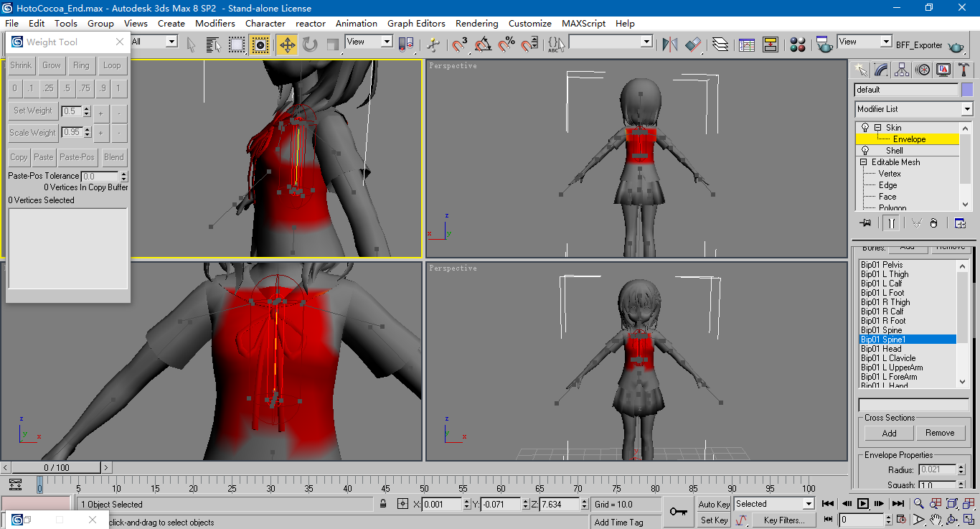Open the MAXScript menu
The width and height of the screenshot is (980, 529).
(x=583, y=24)
